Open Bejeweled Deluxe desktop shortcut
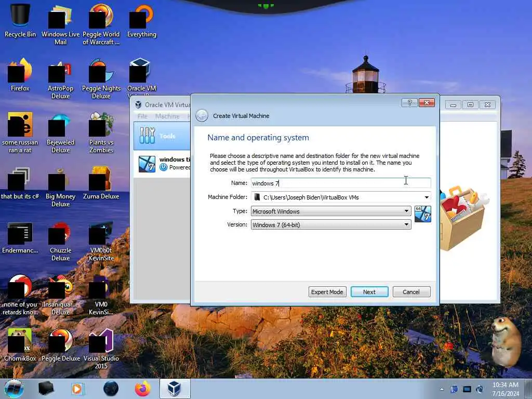Viewport: 532px width, 399px height. click(x=60, y=133)
